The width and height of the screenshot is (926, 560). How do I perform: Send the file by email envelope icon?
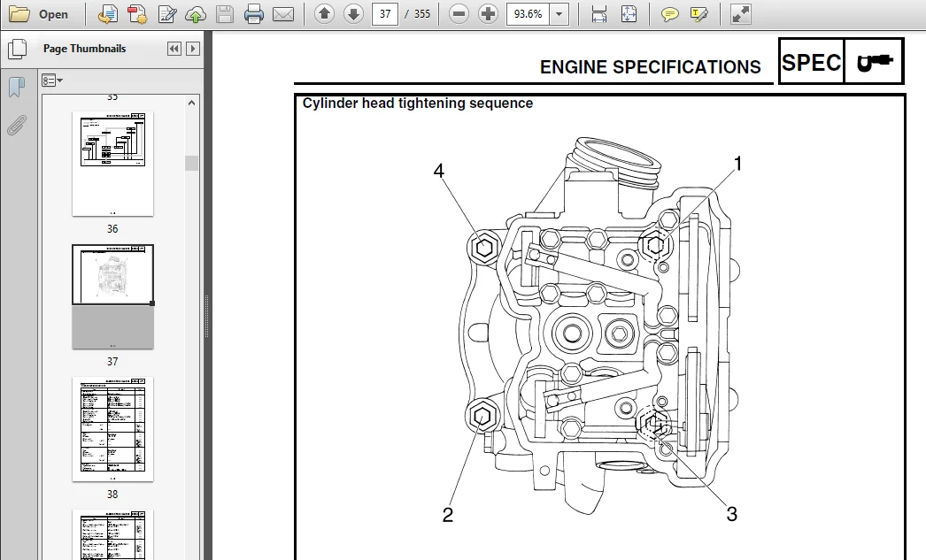[x=283, y=14]
